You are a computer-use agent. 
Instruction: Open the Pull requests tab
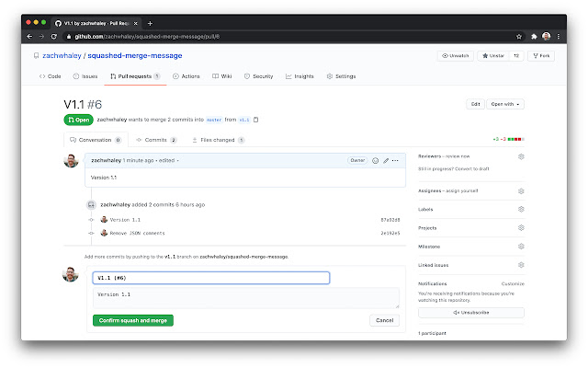[x=135, y=76]
